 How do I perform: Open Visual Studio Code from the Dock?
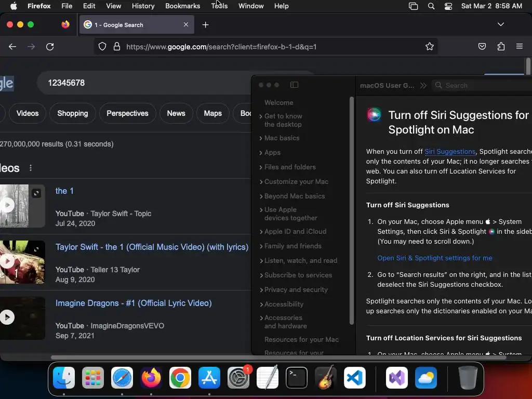click(x=354, y=378)
